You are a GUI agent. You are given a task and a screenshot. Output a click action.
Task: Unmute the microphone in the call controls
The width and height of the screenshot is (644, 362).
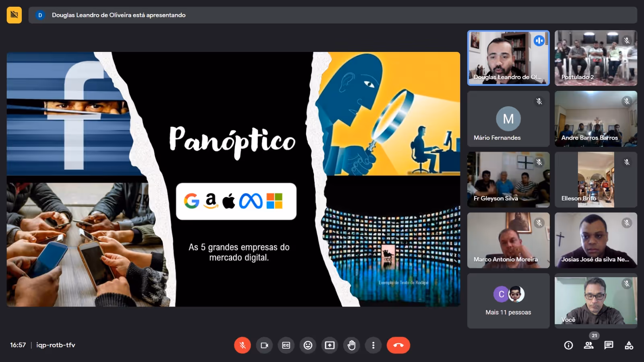[x=242, y=345]
